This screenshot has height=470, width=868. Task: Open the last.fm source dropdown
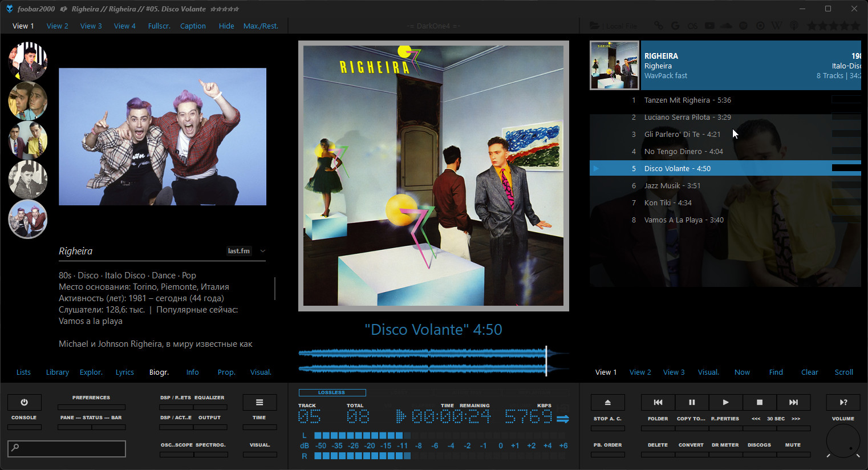(239, 251)
